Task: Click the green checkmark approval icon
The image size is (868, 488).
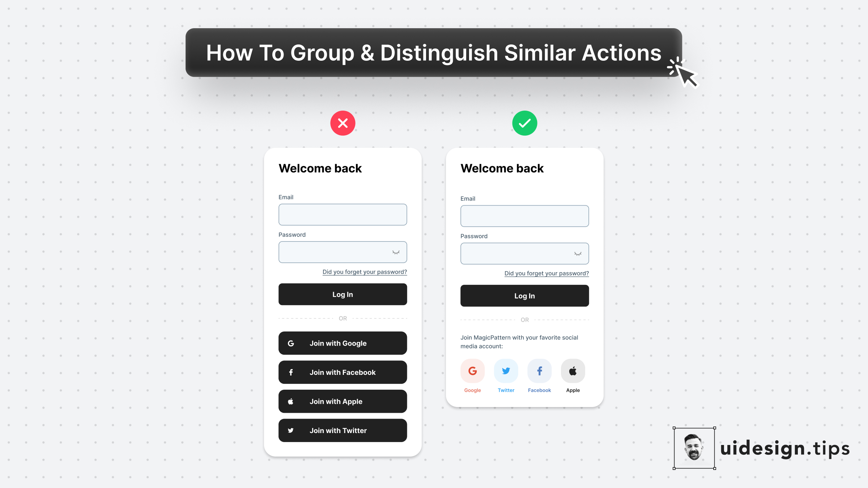Action: click(x=525, y=123)
